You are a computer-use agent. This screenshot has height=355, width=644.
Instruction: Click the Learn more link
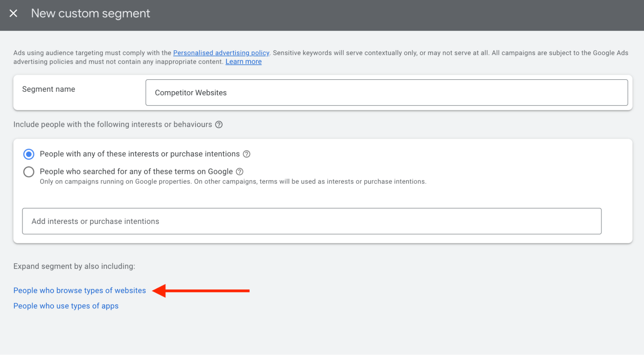[243, 62]
